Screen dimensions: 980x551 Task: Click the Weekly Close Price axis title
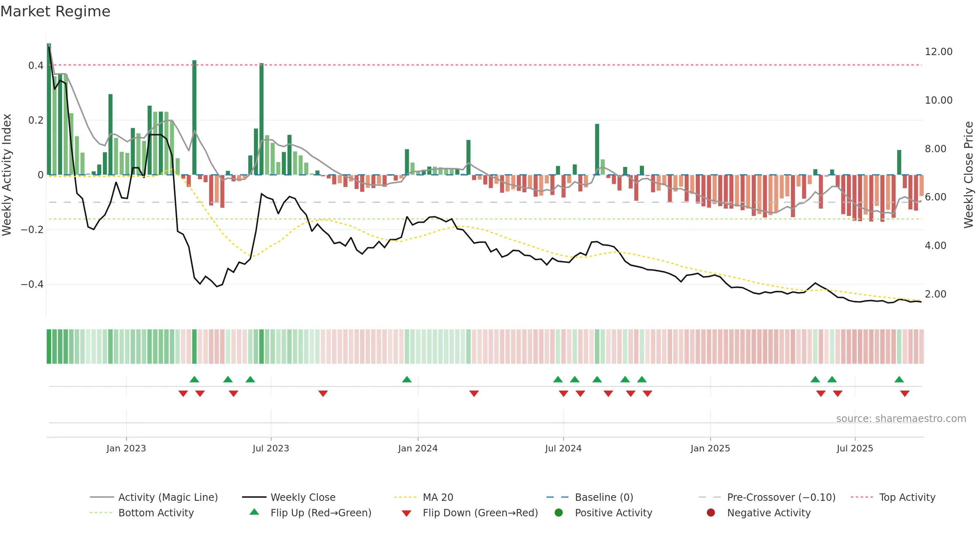pyautogui.click(x=969, y=175)
